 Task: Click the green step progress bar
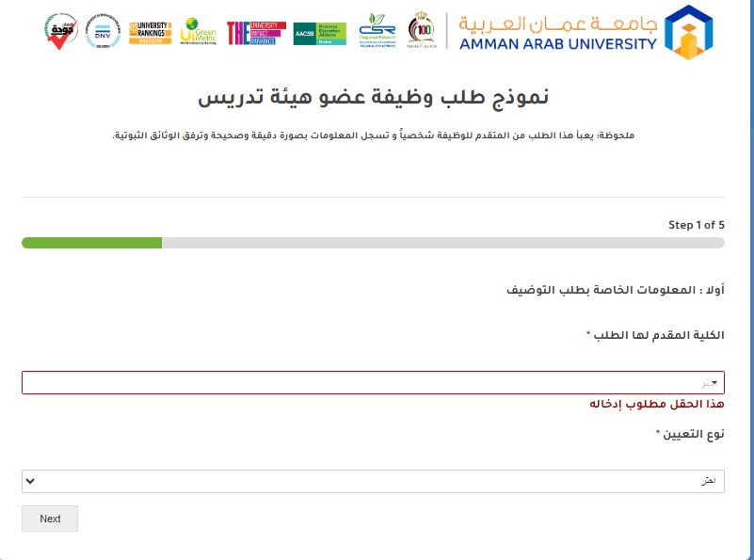(x=92, y=243)
